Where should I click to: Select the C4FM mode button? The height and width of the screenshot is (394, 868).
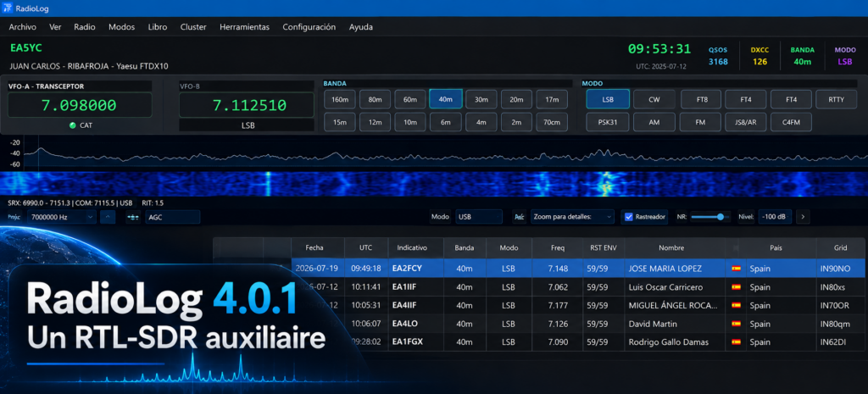click(791, 122)
